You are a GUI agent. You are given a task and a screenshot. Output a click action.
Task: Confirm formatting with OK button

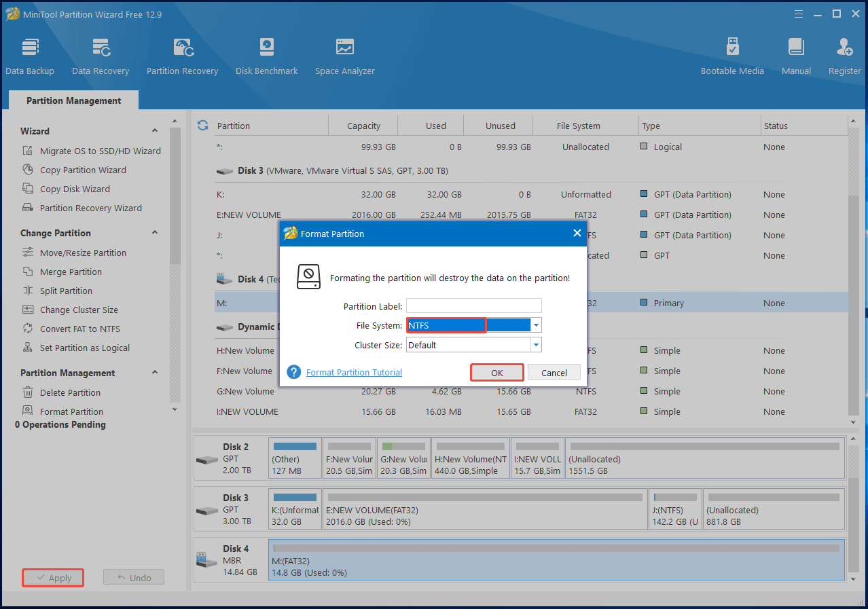pos(496,373)
